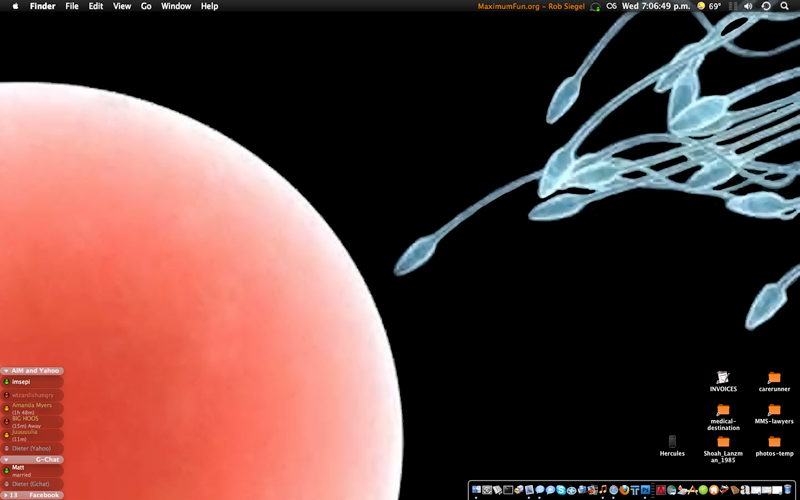
Task: Select the Dieter (Yahoo) contact
Action: point(32,448)
